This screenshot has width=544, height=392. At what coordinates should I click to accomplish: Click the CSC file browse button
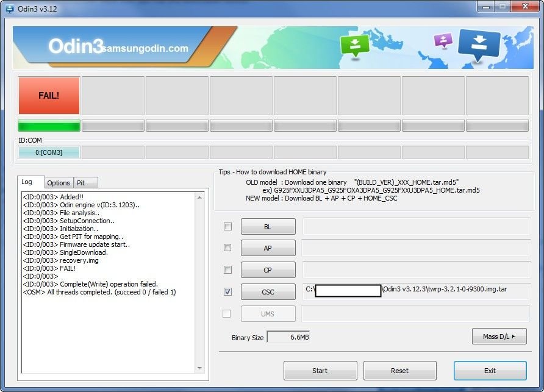[x=268, y=292]
